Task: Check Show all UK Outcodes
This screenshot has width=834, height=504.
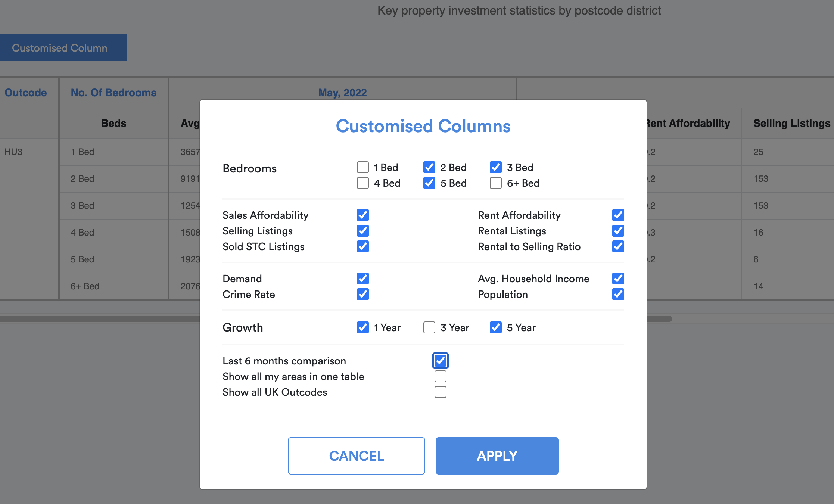Action: [x=440, y=392]
